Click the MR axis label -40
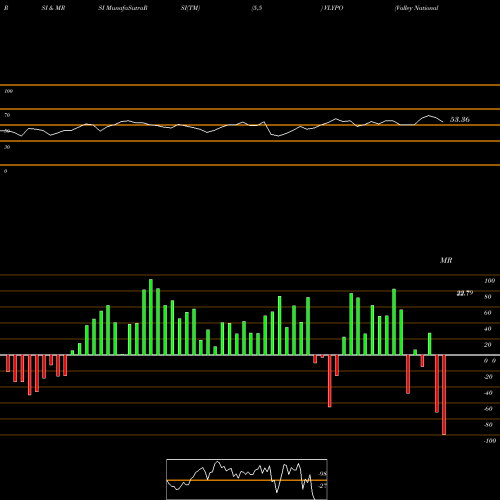This screenshot has height=500, width=500. [x=488, y=393]
